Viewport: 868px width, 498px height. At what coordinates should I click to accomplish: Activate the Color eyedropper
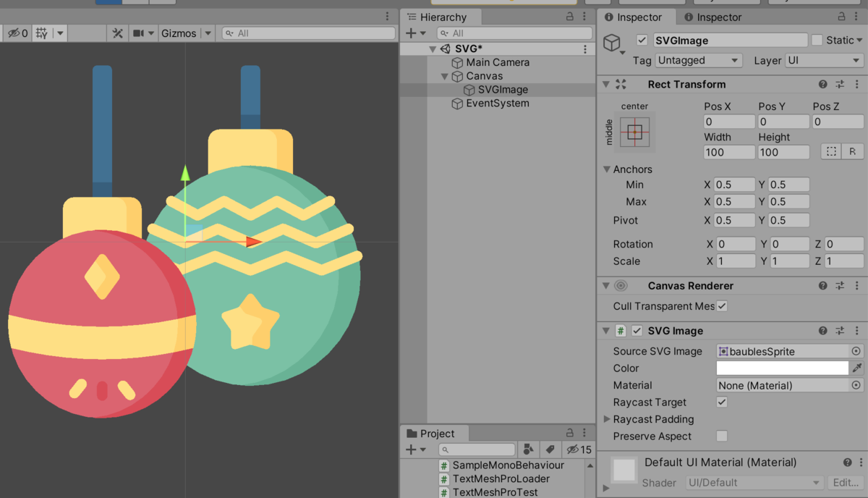[857, 368]
